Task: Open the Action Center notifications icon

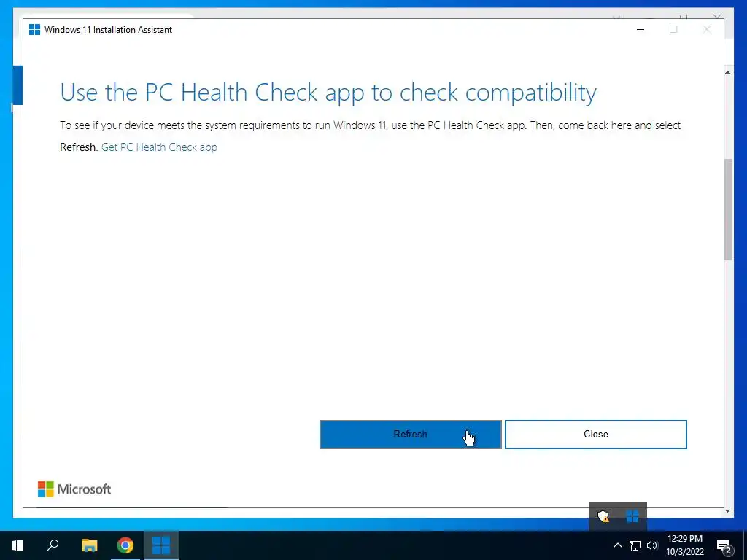Action: pos(724,546)
